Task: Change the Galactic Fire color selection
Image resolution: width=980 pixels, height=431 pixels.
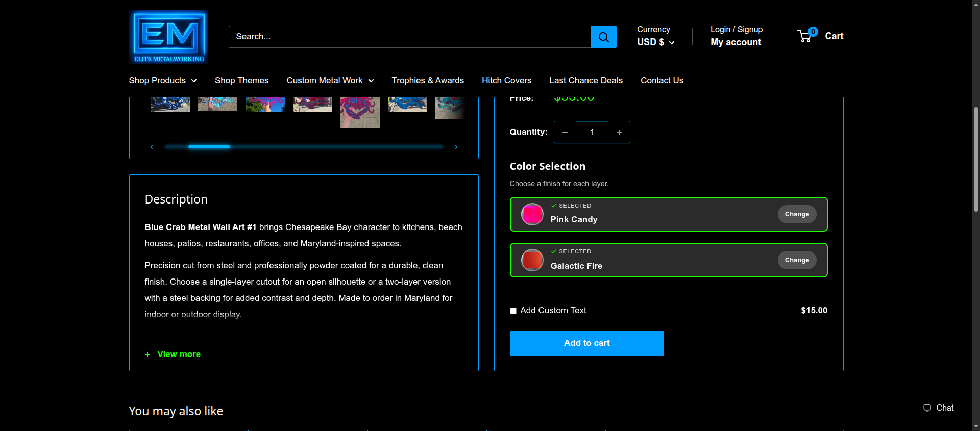Action: click(797, 260)
